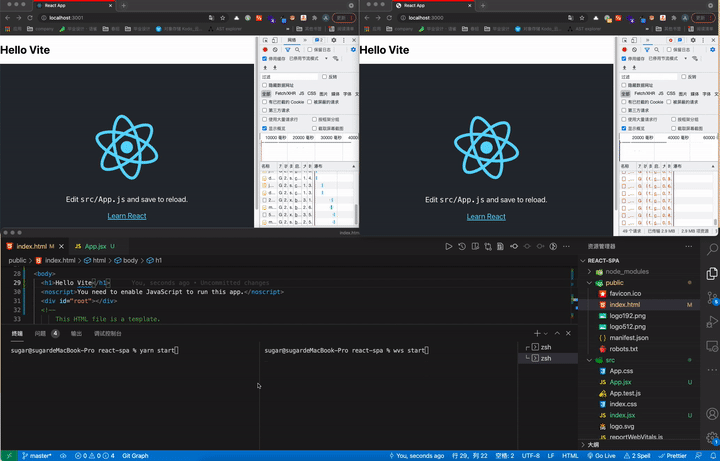Open Source Control view in activity bar

[x=712, y=298]
